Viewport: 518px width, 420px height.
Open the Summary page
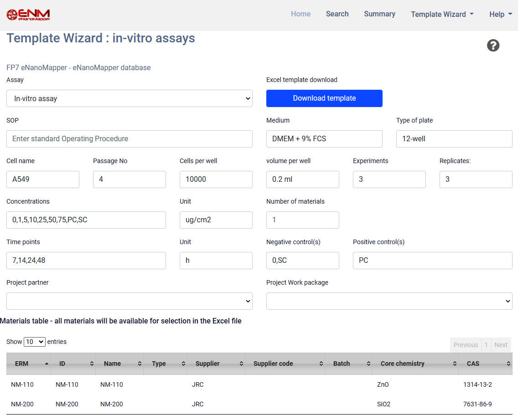click(379, 14)
